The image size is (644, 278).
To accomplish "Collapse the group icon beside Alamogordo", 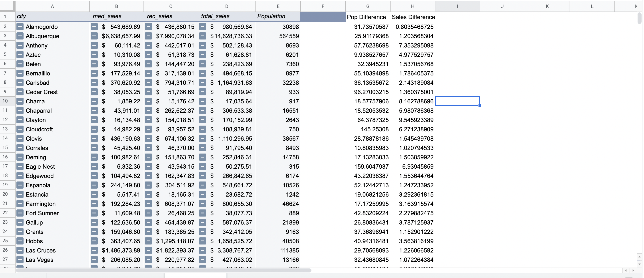I will click(20, 27).
